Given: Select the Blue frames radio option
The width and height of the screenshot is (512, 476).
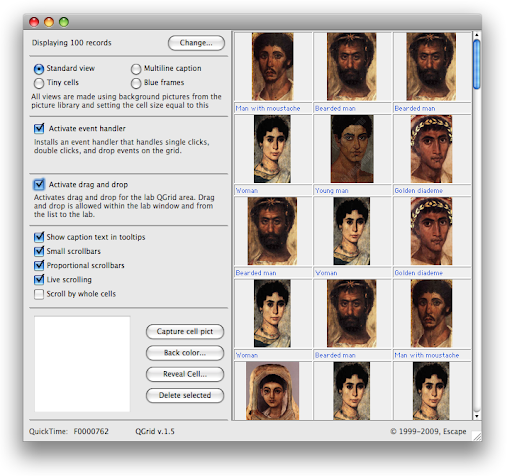Looking at the screenshot, I should (136, 83).
